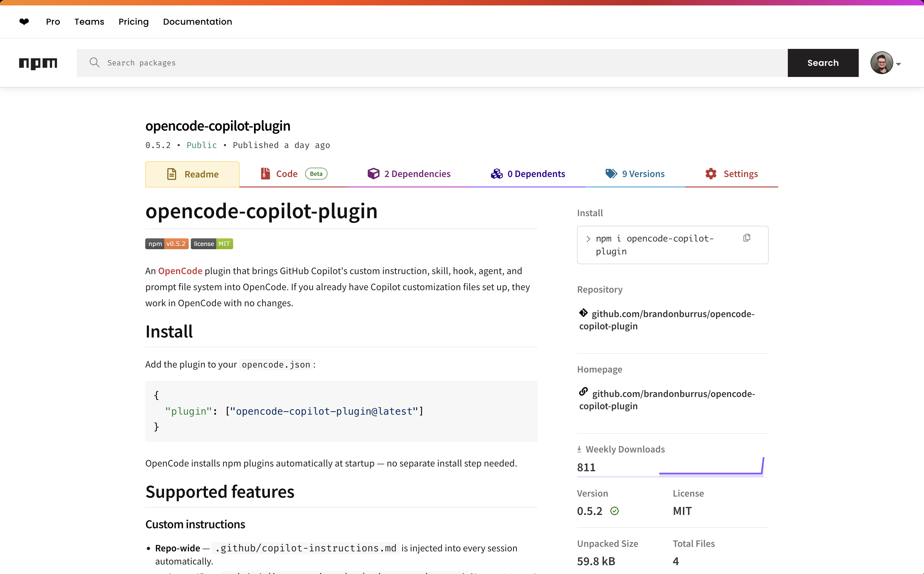
Task: Open Settings via the gear icon
Action: point(712,174)
